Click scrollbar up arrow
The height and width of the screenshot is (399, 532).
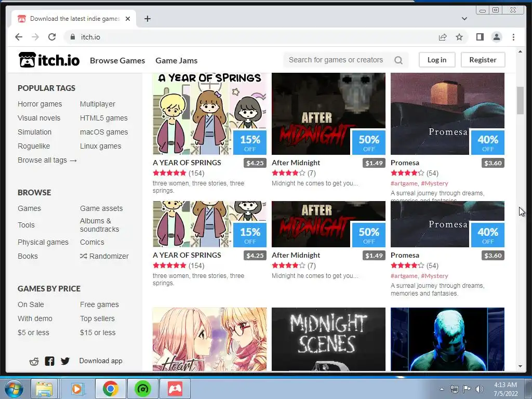pyautogui.click(x=520, y=51)
